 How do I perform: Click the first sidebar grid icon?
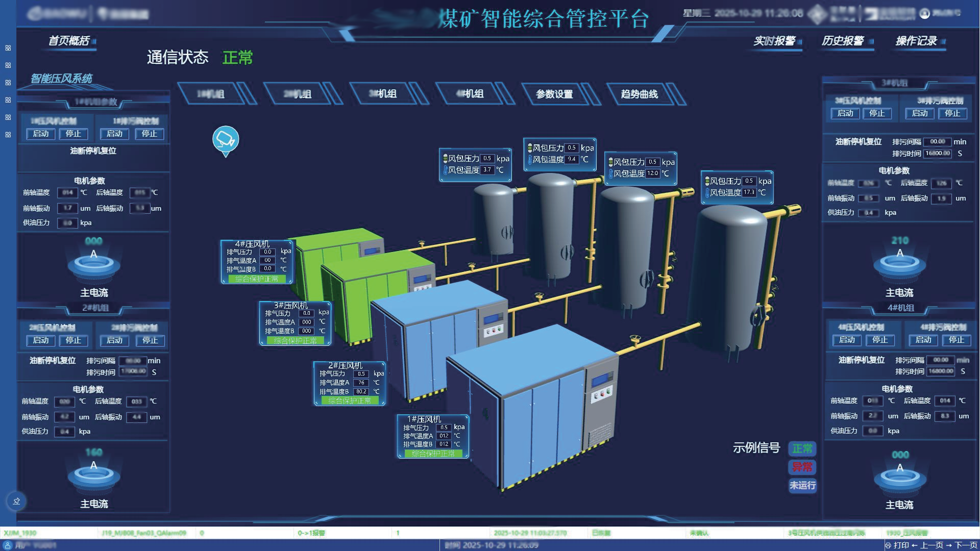tap(8, 48)
